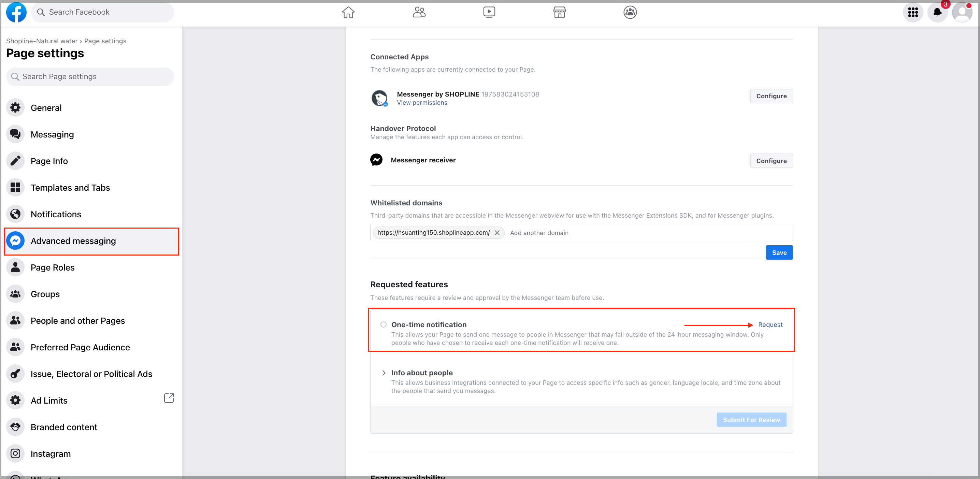Viewport: 980px width, 479px height.
Task: Save the whitelisted domains
Action: pyautogui.click(x=779, y=252)
